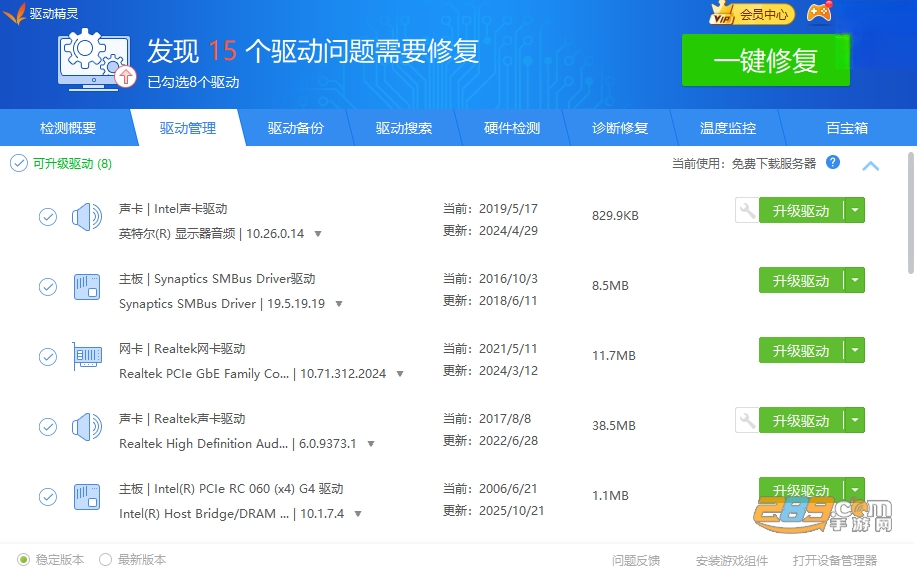Open version dropdown next to 19.5.19.19

coord(339,304)
